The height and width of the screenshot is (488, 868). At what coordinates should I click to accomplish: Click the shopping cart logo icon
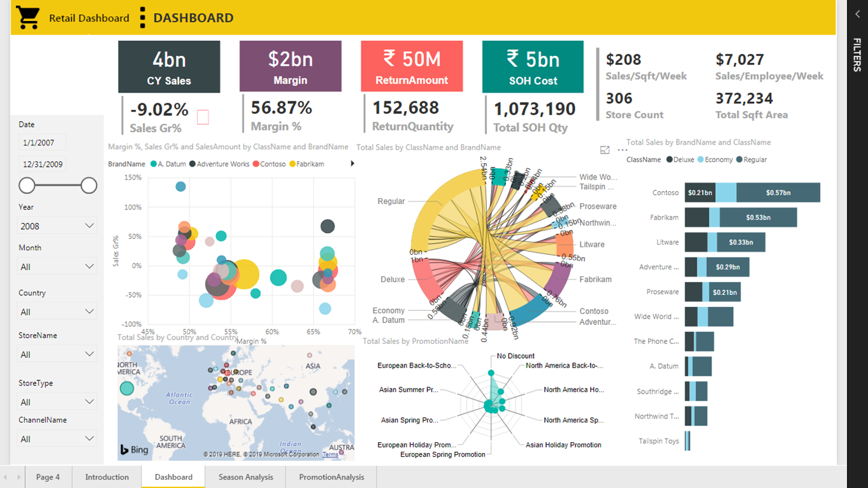pos(28,18)
